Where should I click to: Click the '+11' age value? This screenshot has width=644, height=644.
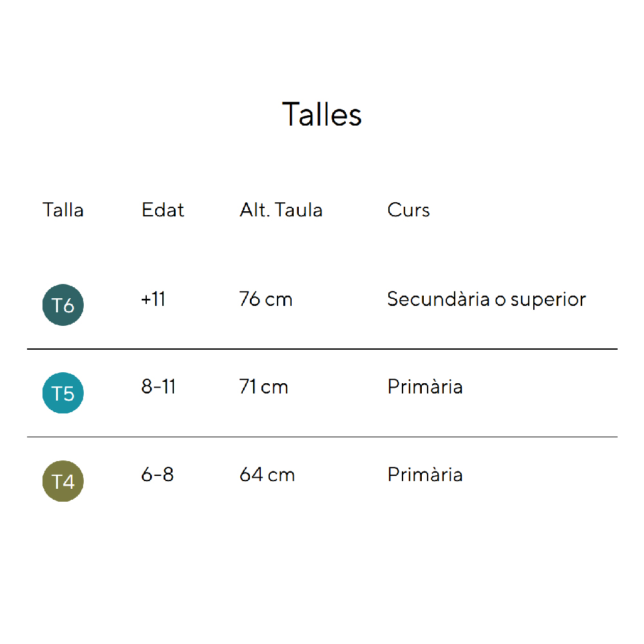click(x=153, y=299)
